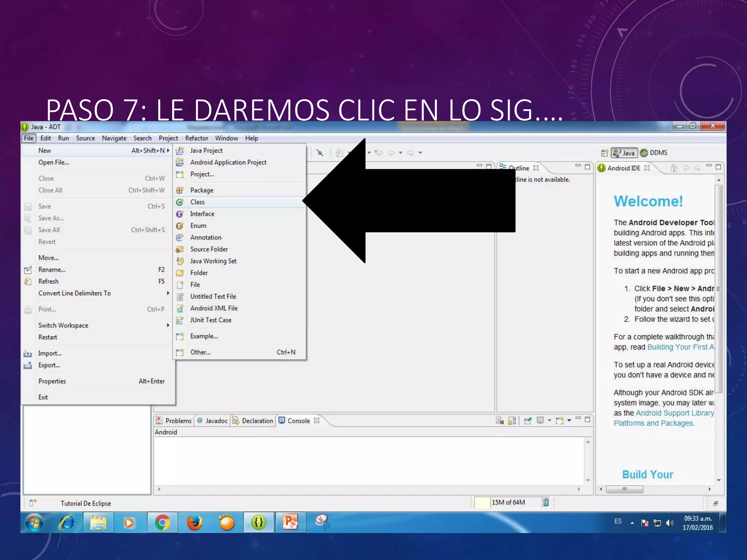Switch to the Java perspective
747x560 pixels.
coord(624,153)
